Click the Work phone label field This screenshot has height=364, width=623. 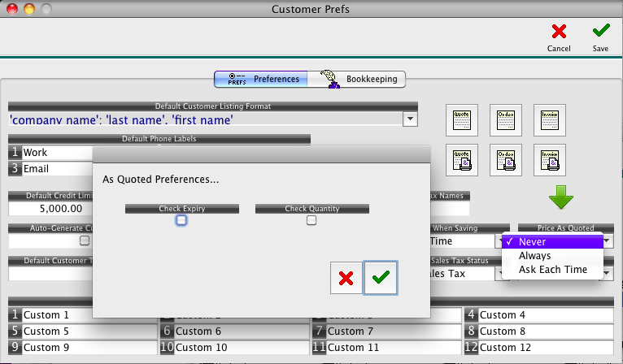coord(57,153)
